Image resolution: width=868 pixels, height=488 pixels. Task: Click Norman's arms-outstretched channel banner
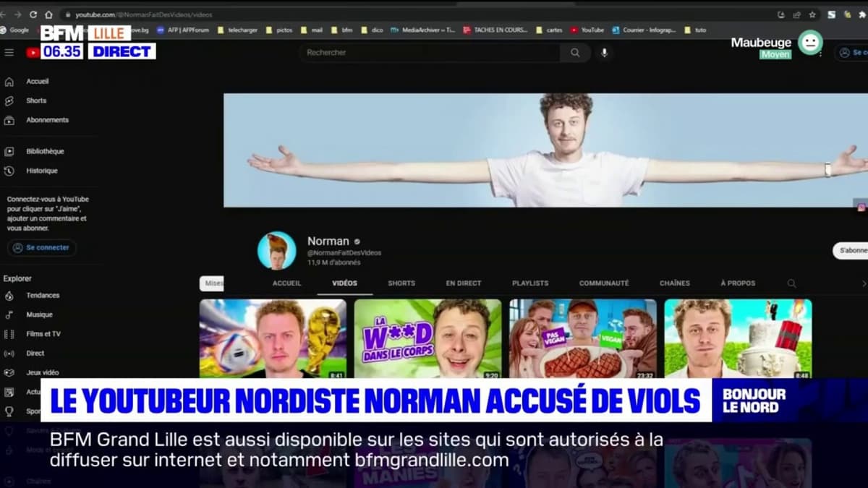click(545, 150)
